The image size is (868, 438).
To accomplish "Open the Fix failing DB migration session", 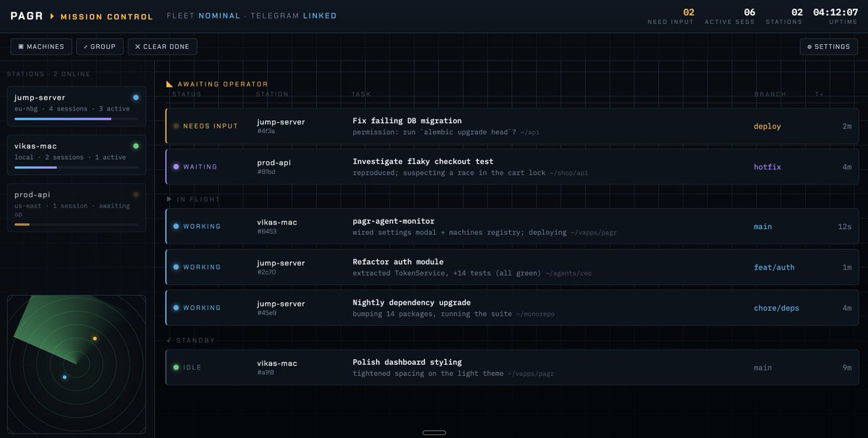I will 512,126.
